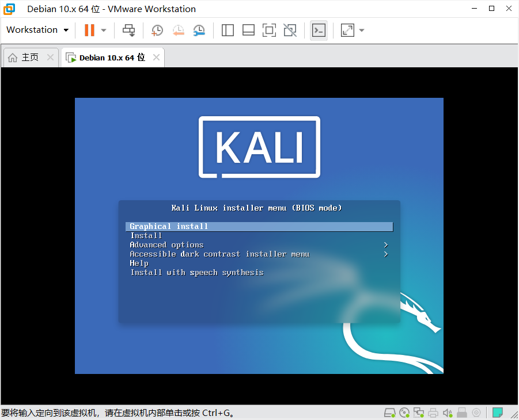Take a snapshot of this VM
This screenshot has width=519, height=420.
coord(157,30)
